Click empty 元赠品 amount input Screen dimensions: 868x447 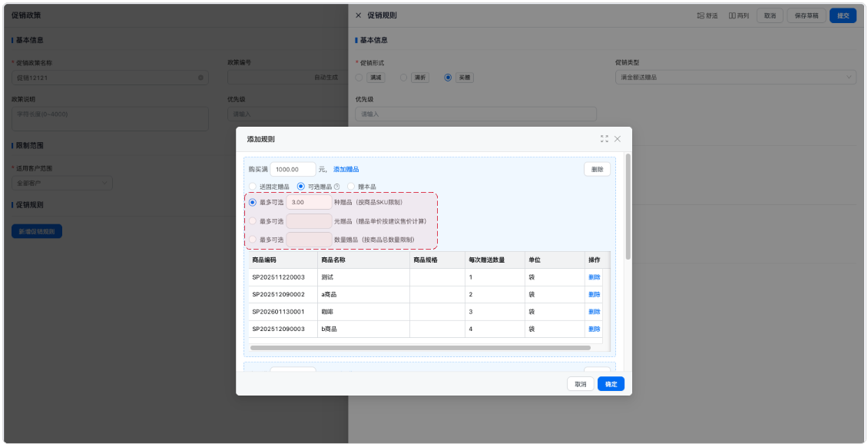pos(309,221)
